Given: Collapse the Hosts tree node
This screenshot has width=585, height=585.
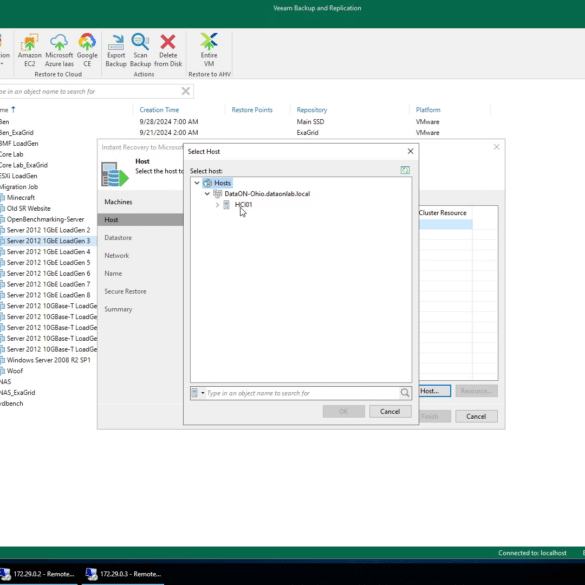Looking at the screenshot, I should click(197, 183).
